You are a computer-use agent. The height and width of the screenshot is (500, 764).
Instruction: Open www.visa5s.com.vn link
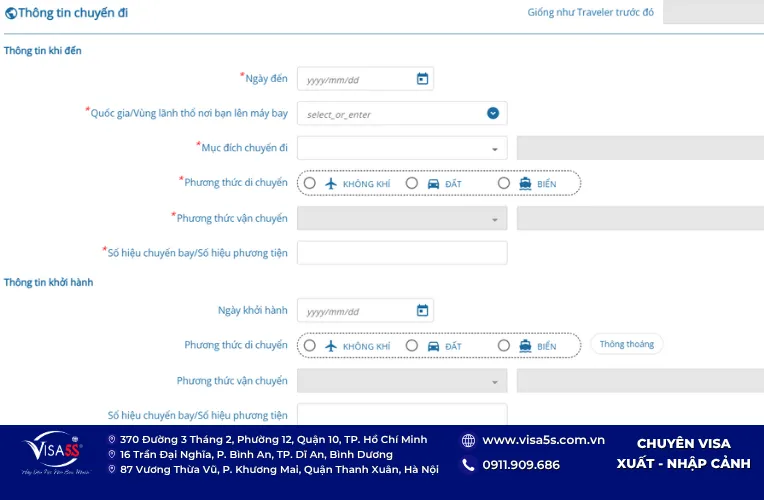tap(543, 440)
